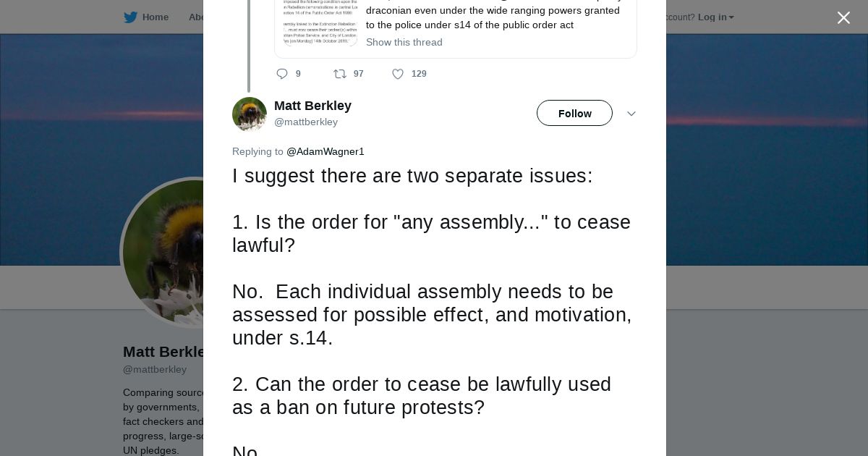This screenshot has width=868, height=456.
Task: Close the tweet overlay with X
Action: pyautogui.click(x=843, y=18)
